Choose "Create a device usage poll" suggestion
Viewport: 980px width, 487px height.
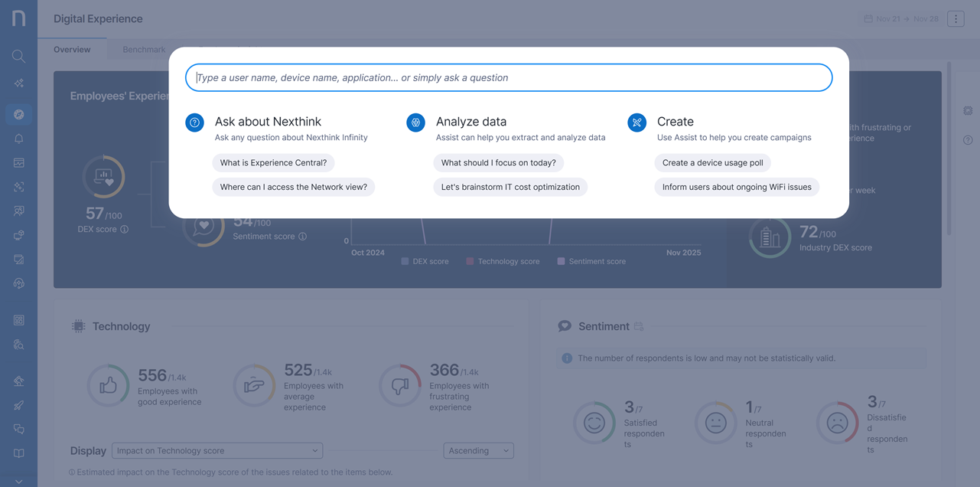712,163
